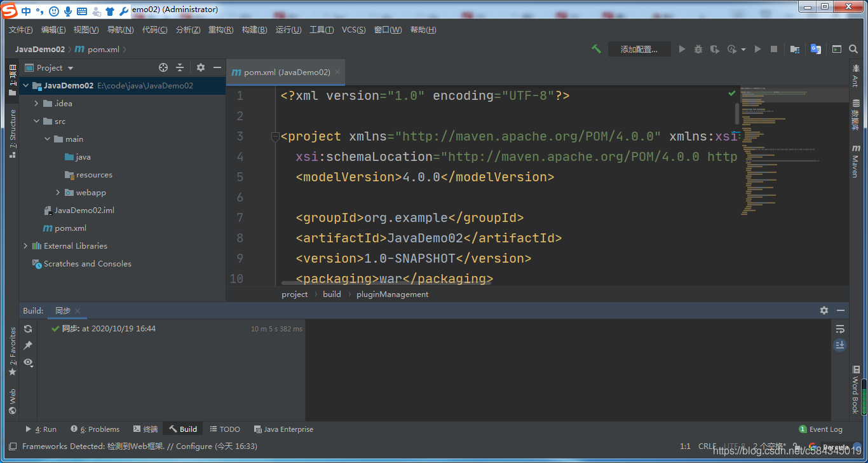The image size is (868, 463).
Task: Toggle scroll to end in Build output
Action: (x=840, y=345)
